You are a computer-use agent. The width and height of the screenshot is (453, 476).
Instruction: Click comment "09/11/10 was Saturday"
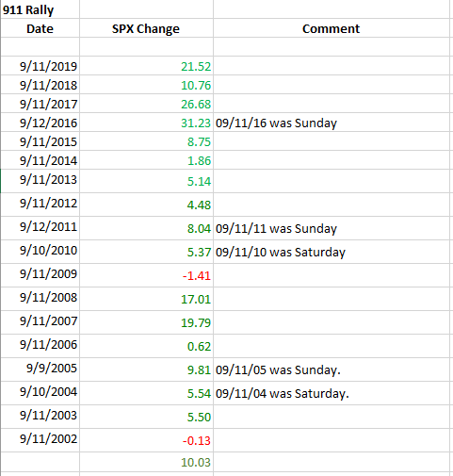click(281, 252)
